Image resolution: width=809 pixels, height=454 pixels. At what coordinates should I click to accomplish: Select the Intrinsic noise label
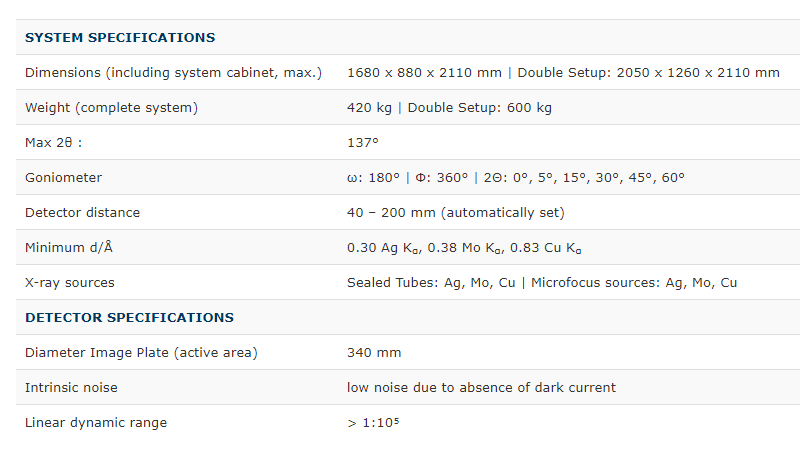coord(71,388)
